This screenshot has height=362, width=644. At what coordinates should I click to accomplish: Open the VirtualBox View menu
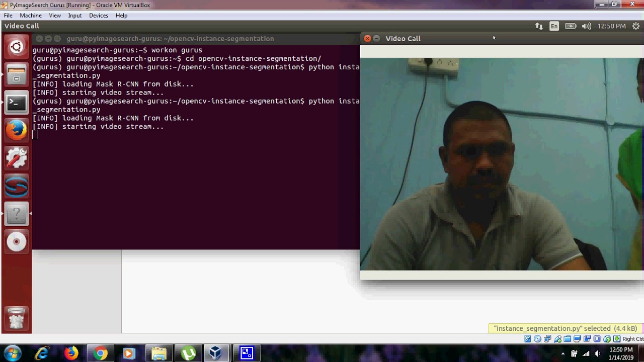55,16
